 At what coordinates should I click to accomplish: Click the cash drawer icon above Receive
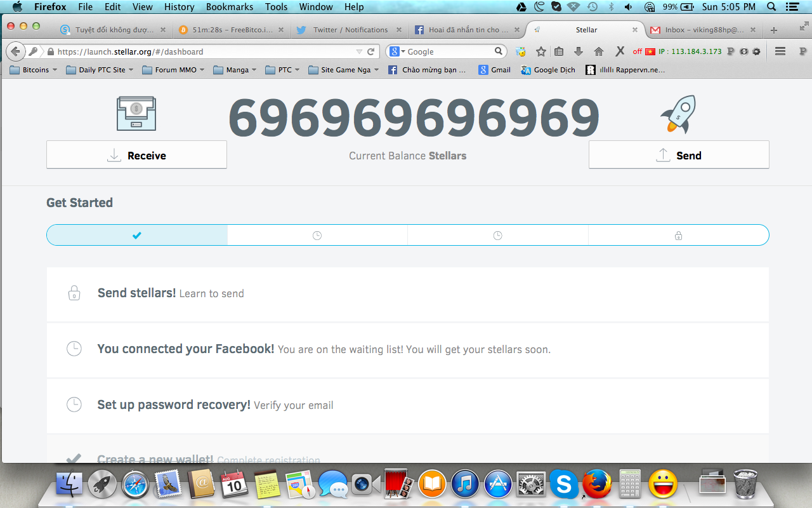pyautogui.click(x=136, y=114)
